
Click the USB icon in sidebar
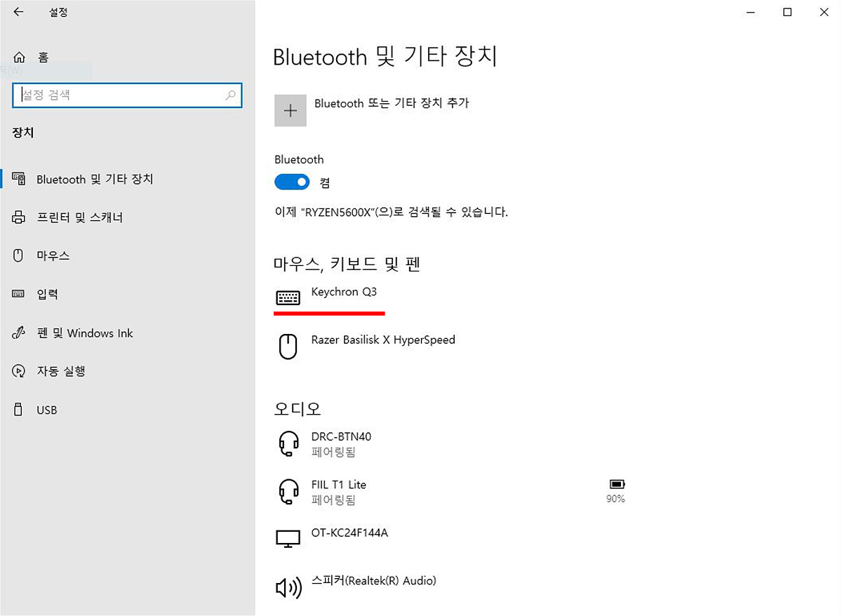coord(19,410)
